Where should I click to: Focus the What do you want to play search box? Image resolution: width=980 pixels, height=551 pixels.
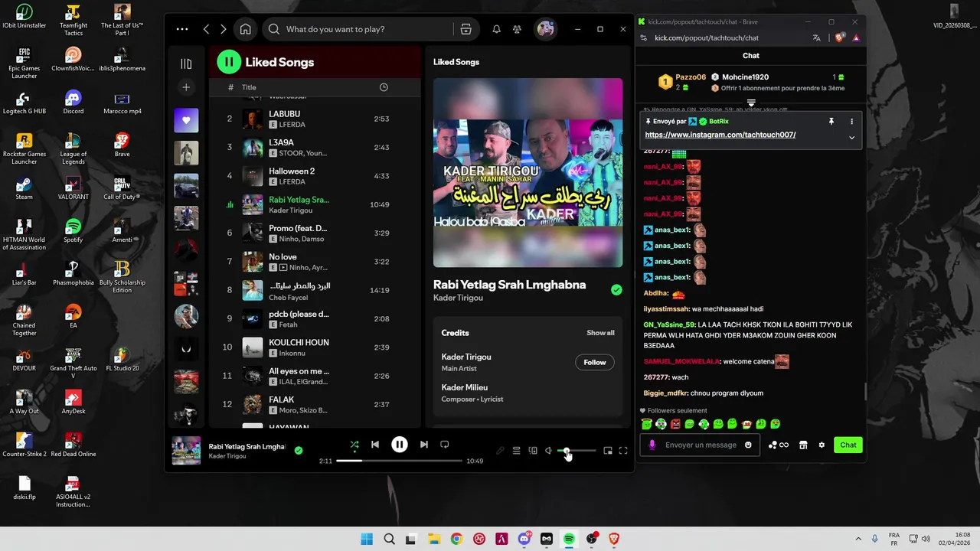click(356, 29)
